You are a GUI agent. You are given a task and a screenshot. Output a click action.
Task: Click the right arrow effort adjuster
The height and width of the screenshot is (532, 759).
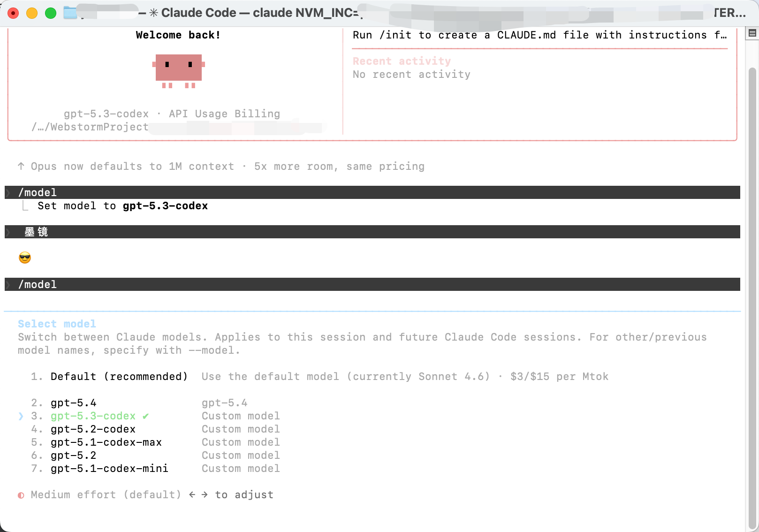205,494
